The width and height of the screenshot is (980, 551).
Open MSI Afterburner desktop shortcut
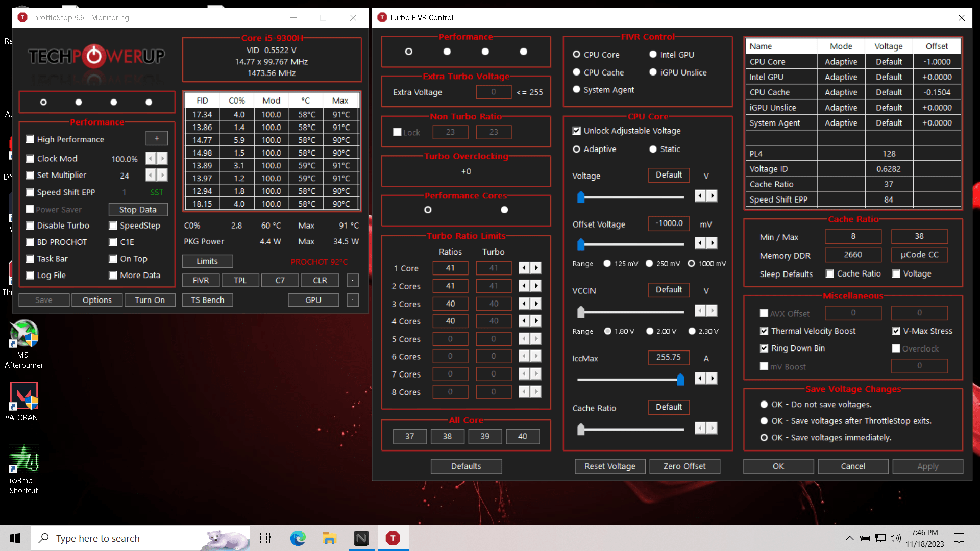pos(23,343)
